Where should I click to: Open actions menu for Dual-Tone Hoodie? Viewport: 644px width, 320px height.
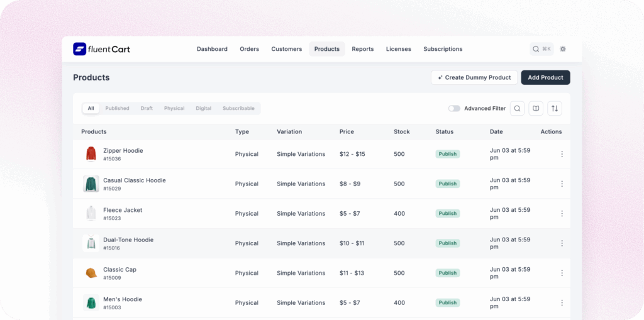click(x=562, y=243)
